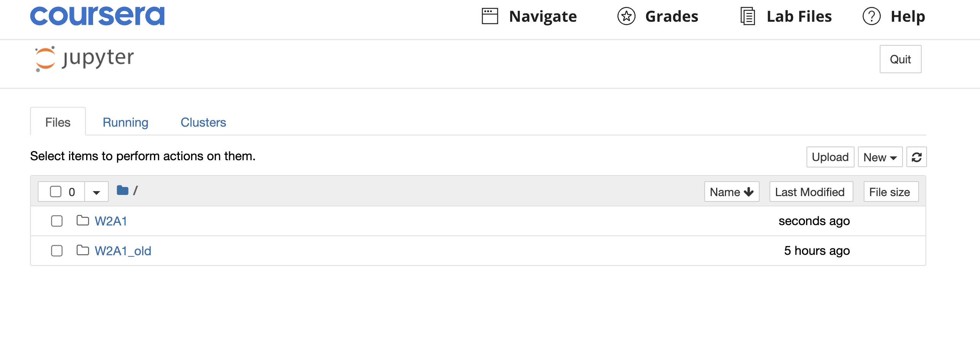
Task: Open the W2A1_old folder link
Action: pyautogui.click(x=123, y=251)
